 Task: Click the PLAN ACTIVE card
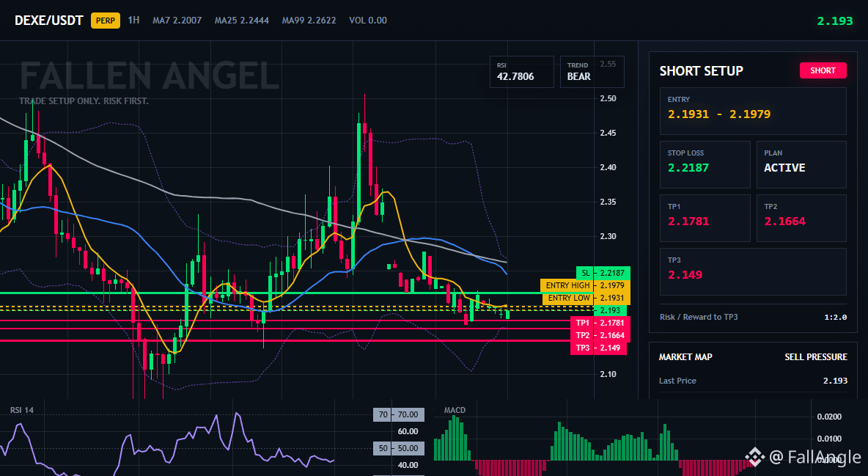[801, 164]
